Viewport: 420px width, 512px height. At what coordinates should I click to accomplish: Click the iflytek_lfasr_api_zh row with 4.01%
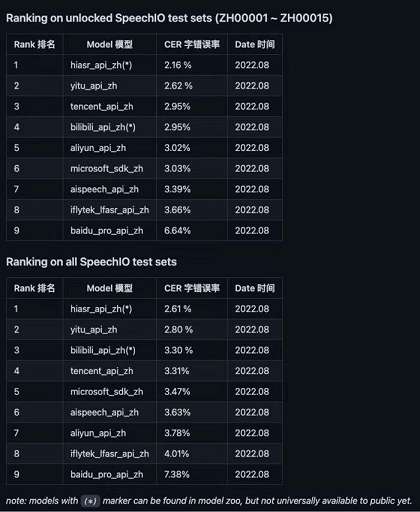144,454
